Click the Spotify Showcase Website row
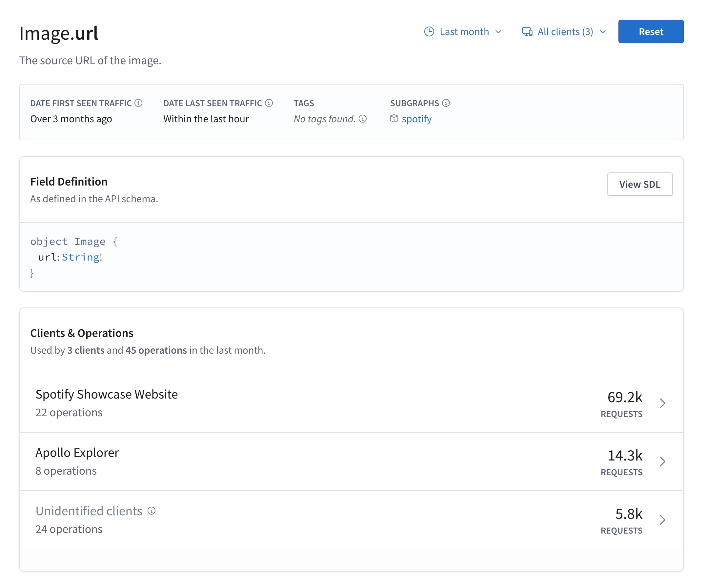 pyautogui.click(x=351, y=402)
